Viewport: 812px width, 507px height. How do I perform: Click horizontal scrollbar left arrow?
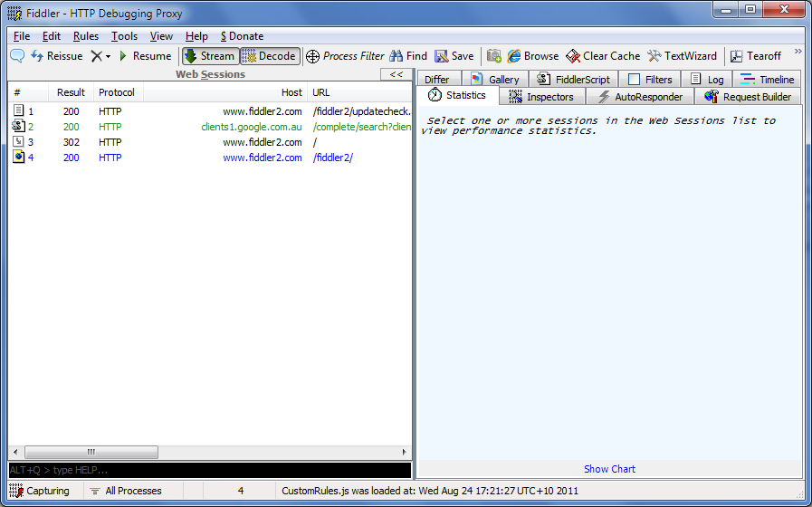15,452
